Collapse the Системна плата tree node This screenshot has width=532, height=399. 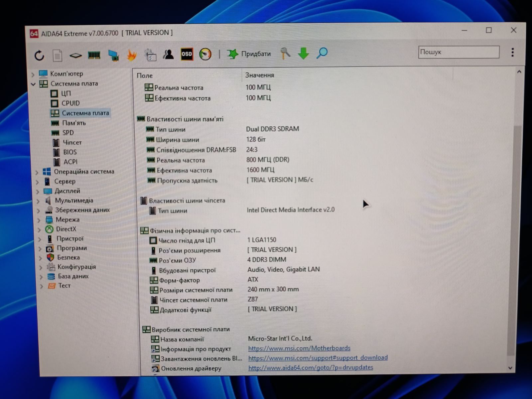(33, 84)
